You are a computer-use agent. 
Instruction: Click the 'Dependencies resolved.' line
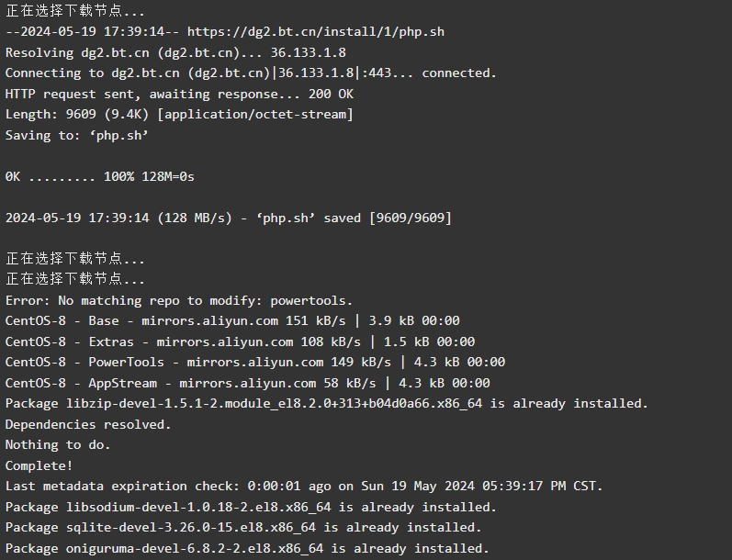(x=88, y=424)
